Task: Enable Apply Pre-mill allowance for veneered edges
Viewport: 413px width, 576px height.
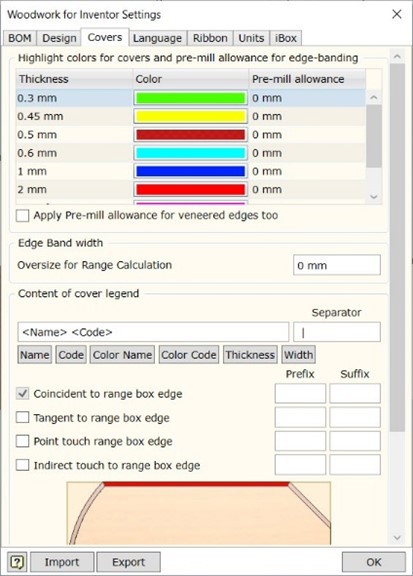Action: coord(22,215)
